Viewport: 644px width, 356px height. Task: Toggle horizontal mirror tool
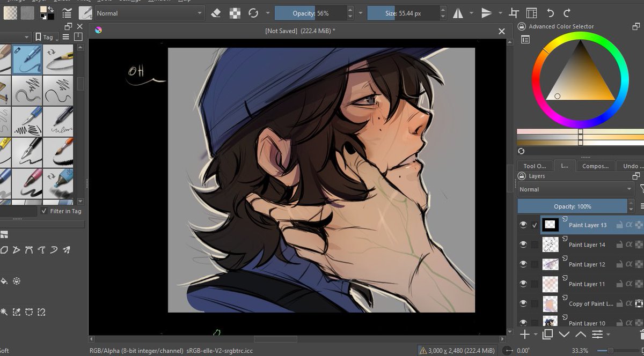tap(458, 13)
